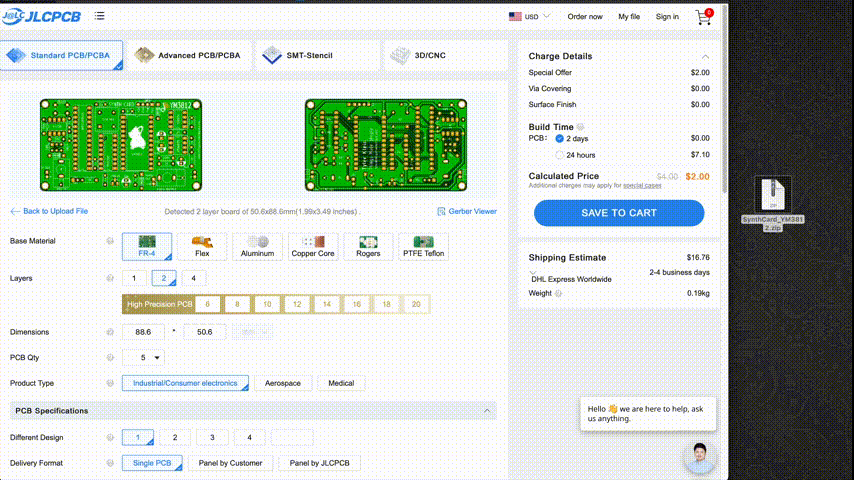The height and width of the screenshot is (480, 854).
Task: Choose 2 days build time
Action: (559, 138)
